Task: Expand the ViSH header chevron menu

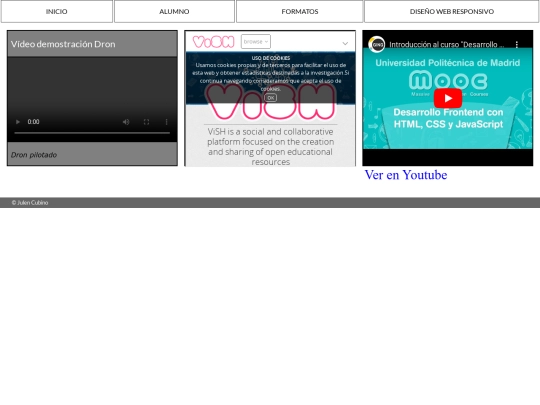Action: (x=345, y=43)
